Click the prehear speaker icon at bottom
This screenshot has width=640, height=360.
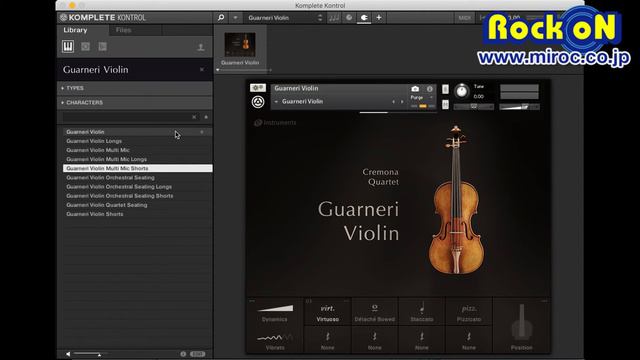click(x=68, y=354)
